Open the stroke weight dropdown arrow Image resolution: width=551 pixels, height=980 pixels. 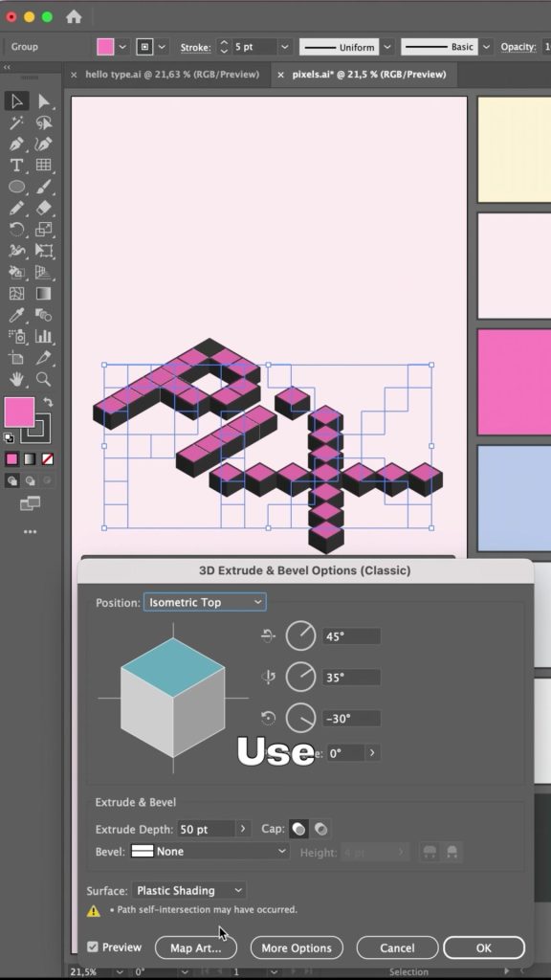pos(285,47)
